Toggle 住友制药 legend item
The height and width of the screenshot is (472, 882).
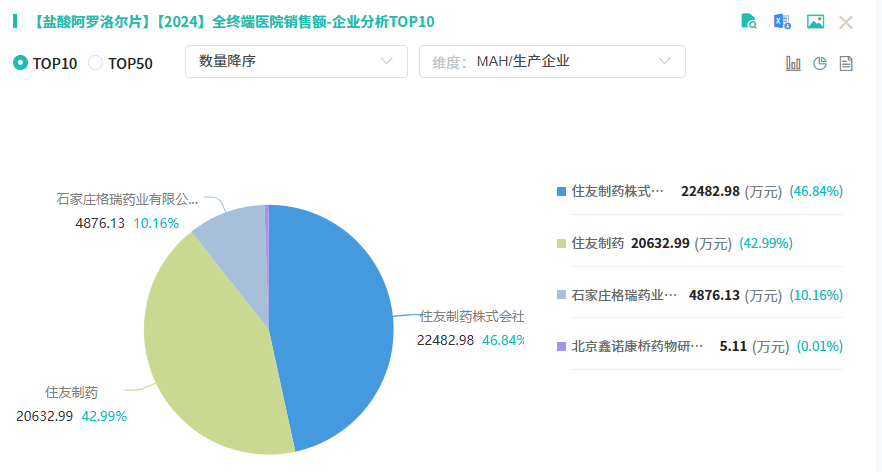click(598, 243)
